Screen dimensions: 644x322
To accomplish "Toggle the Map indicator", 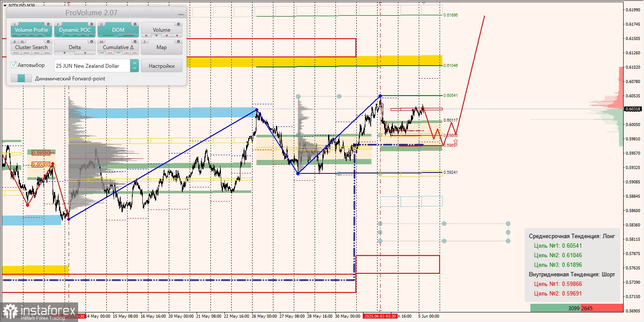I will tap(161, 47).
